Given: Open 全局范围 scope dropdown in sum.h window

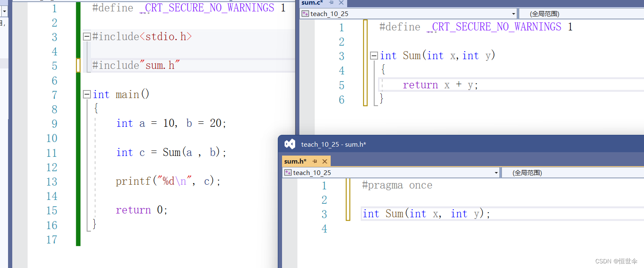Looking at the screenshot, I should tap(573, 172).
